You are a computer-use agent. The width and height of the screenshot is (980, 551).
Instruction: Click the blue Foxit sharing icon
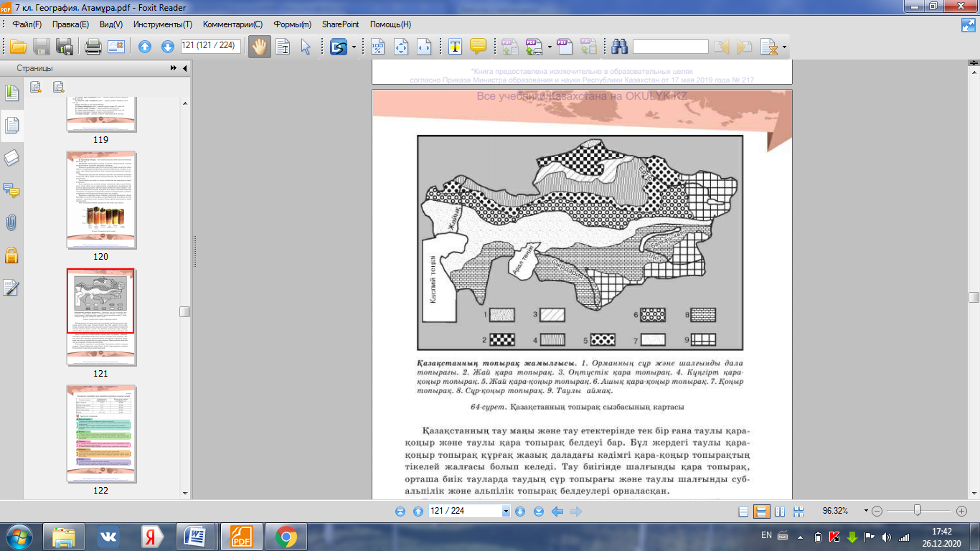tap(338, 47)
